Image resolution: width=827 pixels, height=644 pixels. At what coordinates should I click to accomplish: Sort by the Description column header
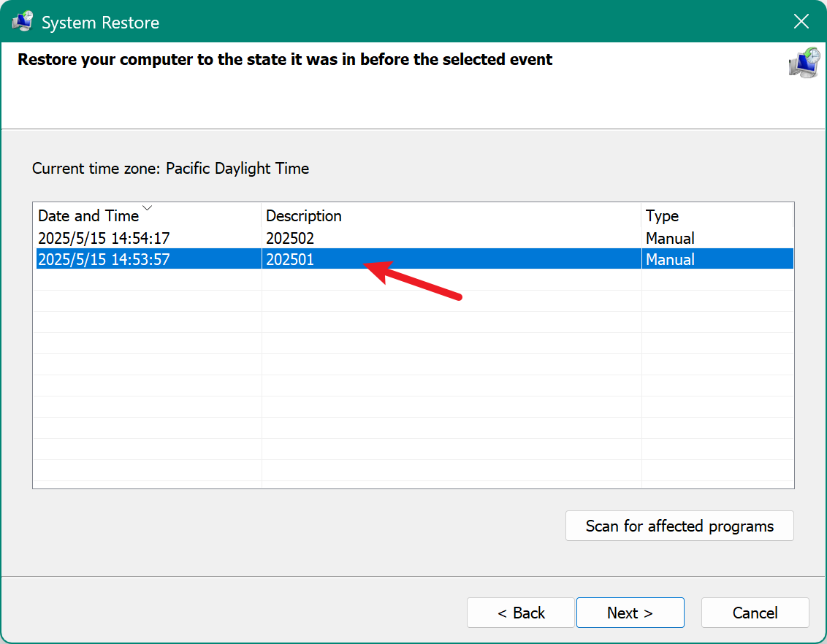pos(304,216)
